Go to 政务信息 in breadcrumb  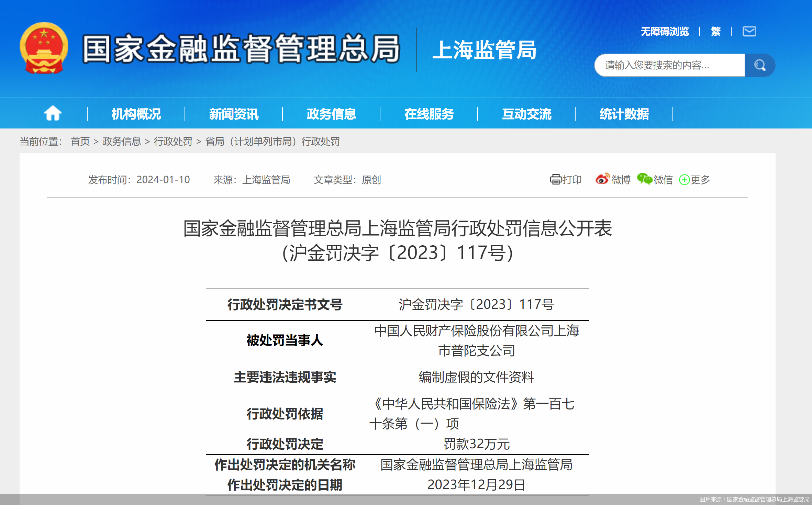pos(122,141)
